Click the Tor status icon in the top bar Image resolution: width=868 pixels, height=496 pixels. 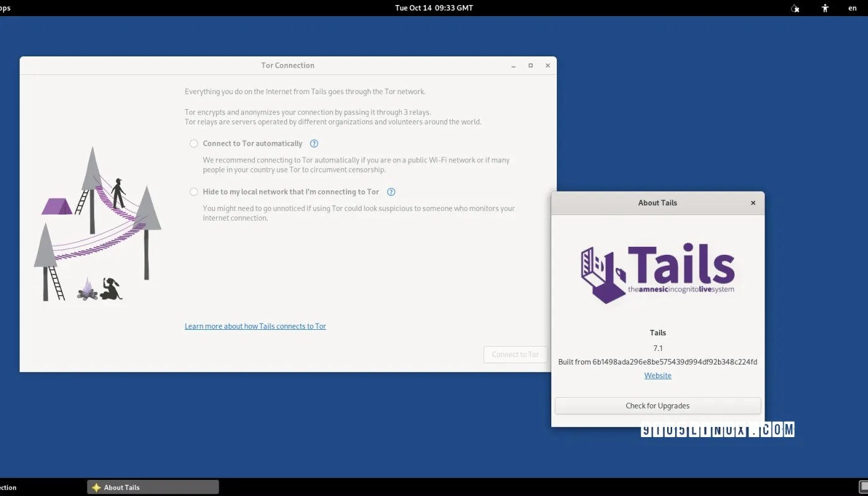[794, 8]
